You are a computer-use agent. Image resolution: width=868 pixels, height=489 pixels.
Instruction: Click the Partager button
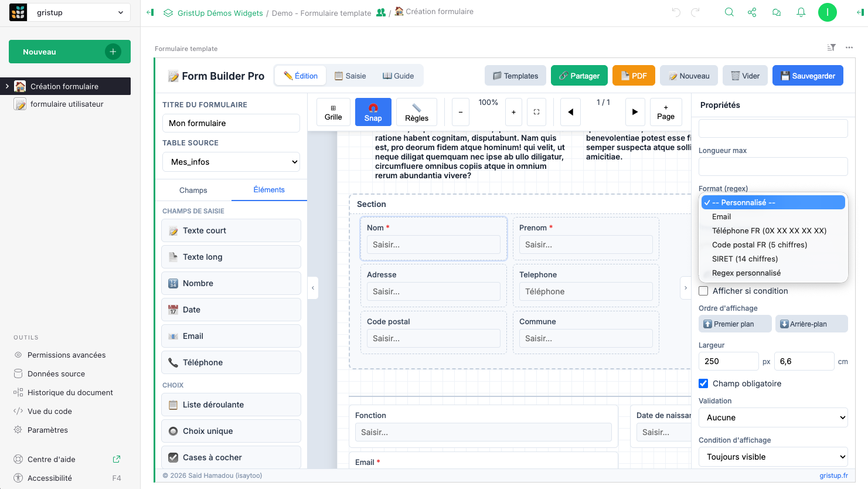[x=579, y=76]
